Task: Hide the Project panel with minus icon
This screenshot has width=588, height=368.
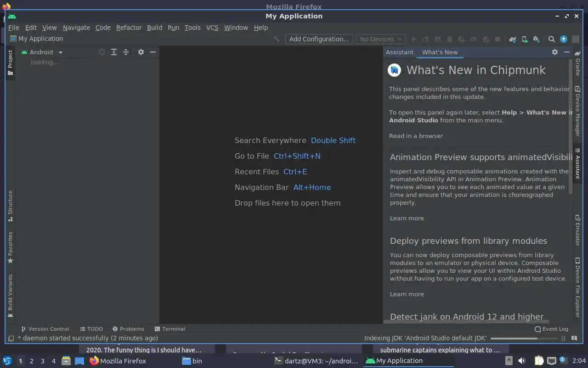Action: 153,52
